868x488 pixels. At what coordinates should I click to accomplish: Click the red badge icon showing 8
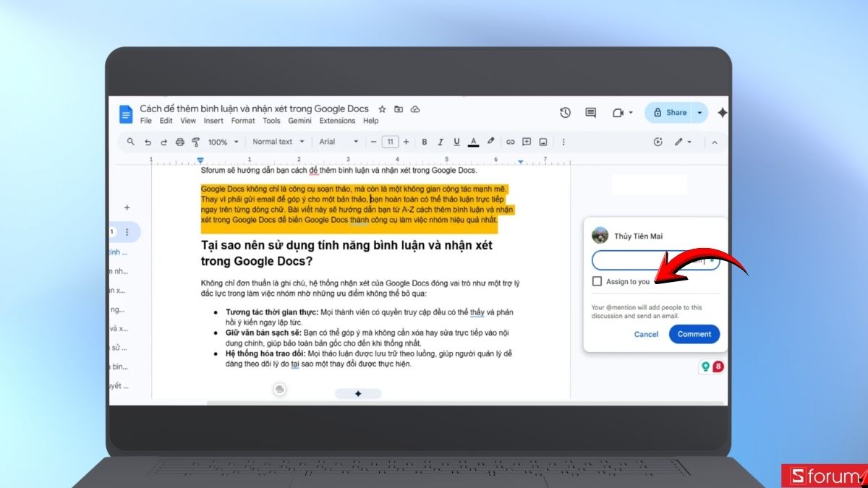(718, 367)
